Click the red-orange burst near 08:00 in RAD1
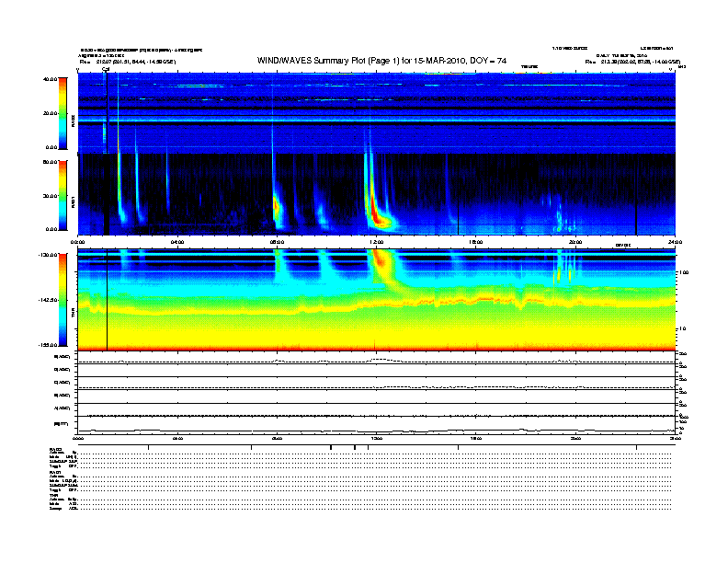728x563 pixels. click(278, 206)
